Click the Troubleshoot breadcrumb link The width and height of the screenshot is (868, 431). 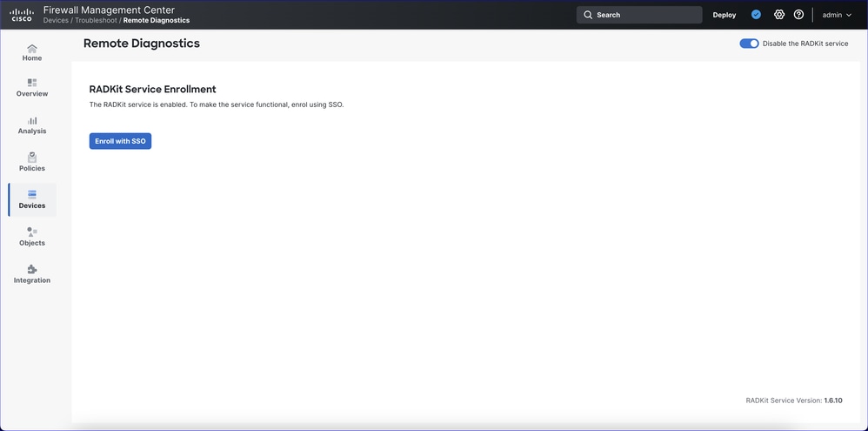point(97,21)
